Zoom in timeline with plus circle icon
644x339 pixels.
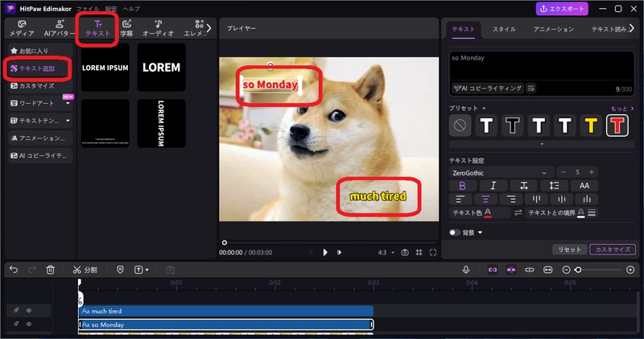tap(630, 270)
